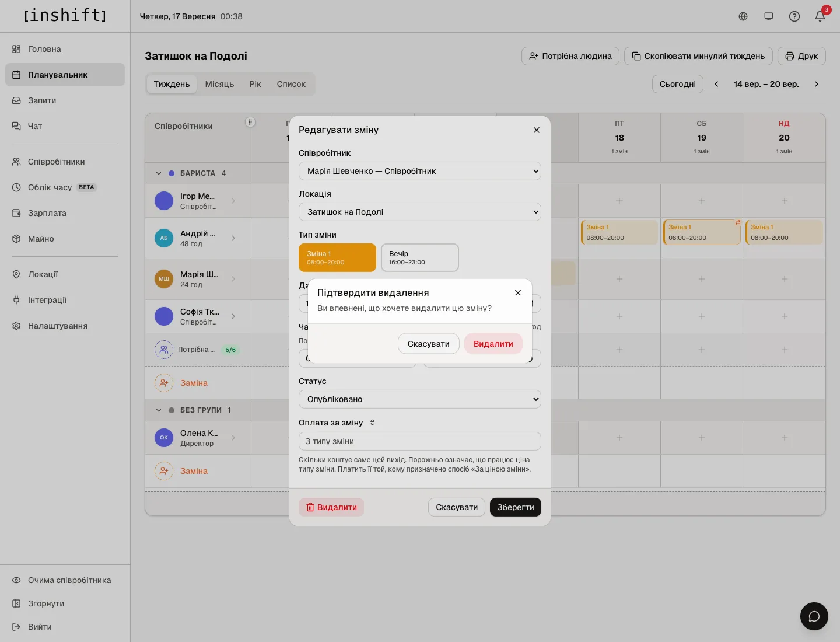This screenshot has height=642, width=840.
Task: Open the language globe icon
Action: pos(743,16)
